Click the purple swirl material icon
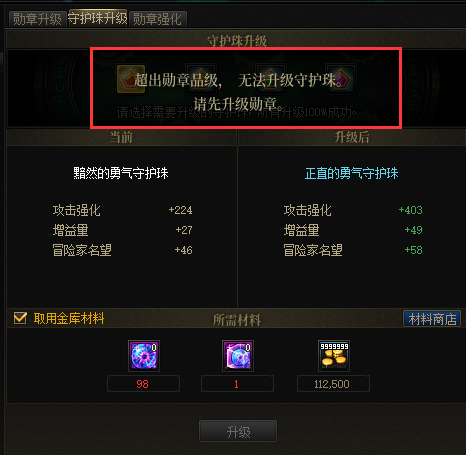The height and width of the screenshot is (455, 466). coord(144,356)
